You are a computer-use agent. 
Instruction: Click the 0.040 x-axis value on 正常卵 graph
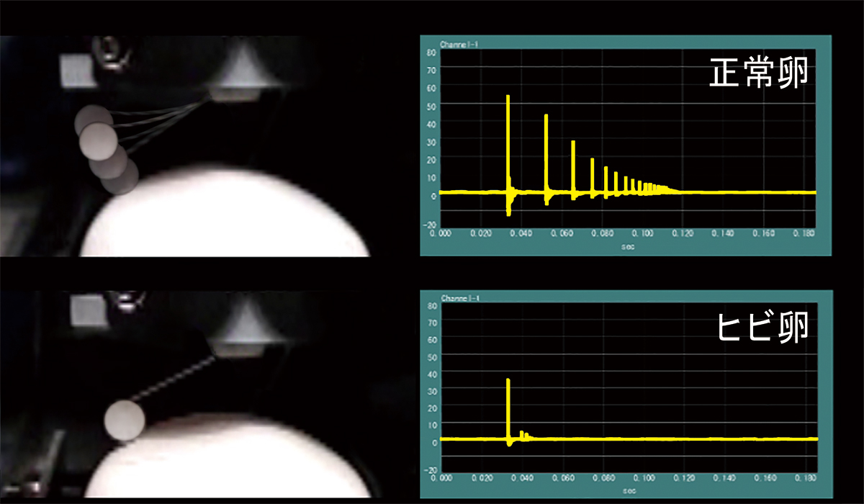coord(523,233)
